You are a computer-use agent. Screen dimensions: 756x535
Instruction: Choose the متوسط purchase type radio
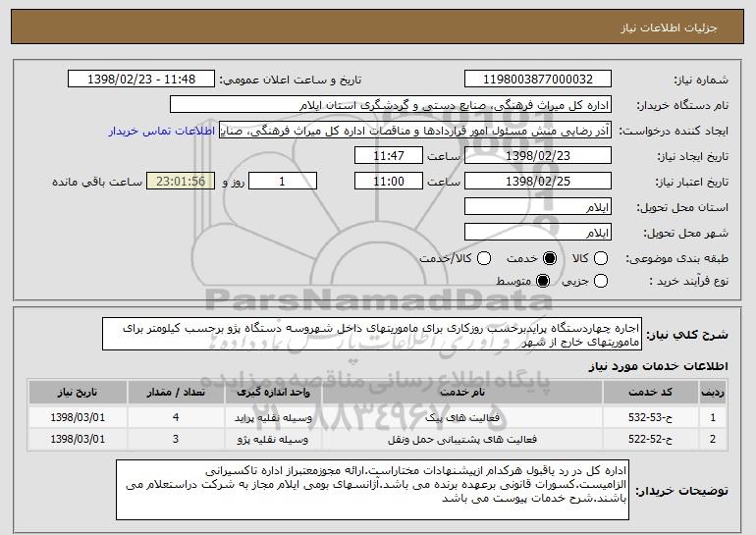click(x=543, y=281)
